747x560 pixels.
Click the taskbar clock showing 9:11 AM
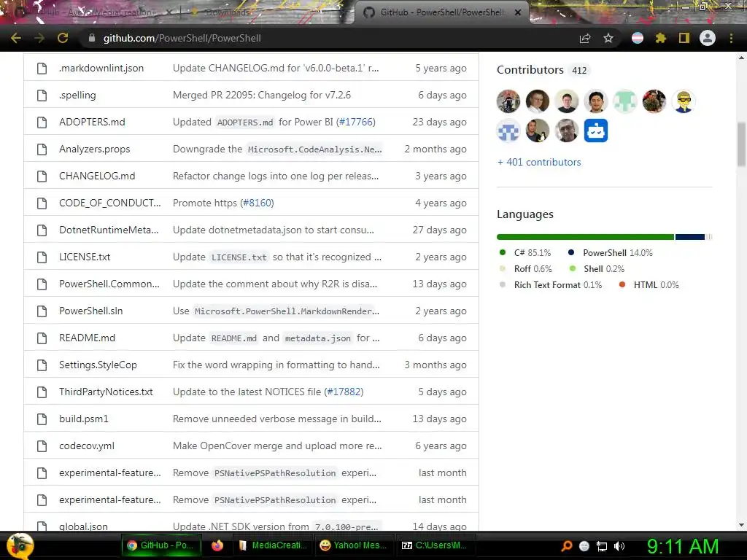(682, 546)
